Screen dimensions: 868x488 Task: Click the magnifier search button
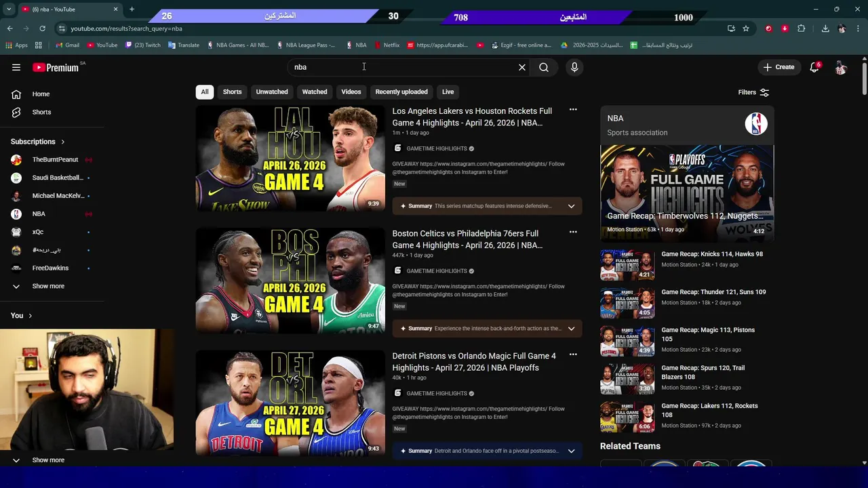tap(544, 67)
